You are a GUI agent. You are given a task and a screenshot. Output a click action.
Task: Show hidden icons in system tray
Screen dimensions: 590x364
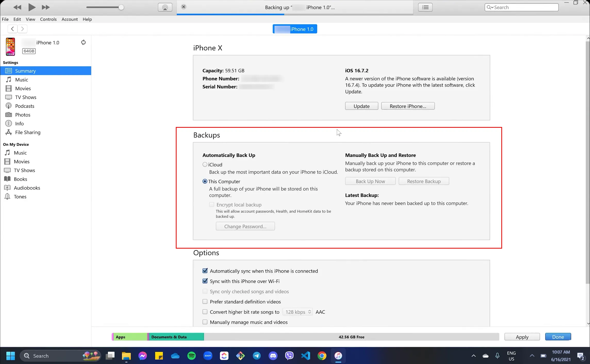click(473, 356)
